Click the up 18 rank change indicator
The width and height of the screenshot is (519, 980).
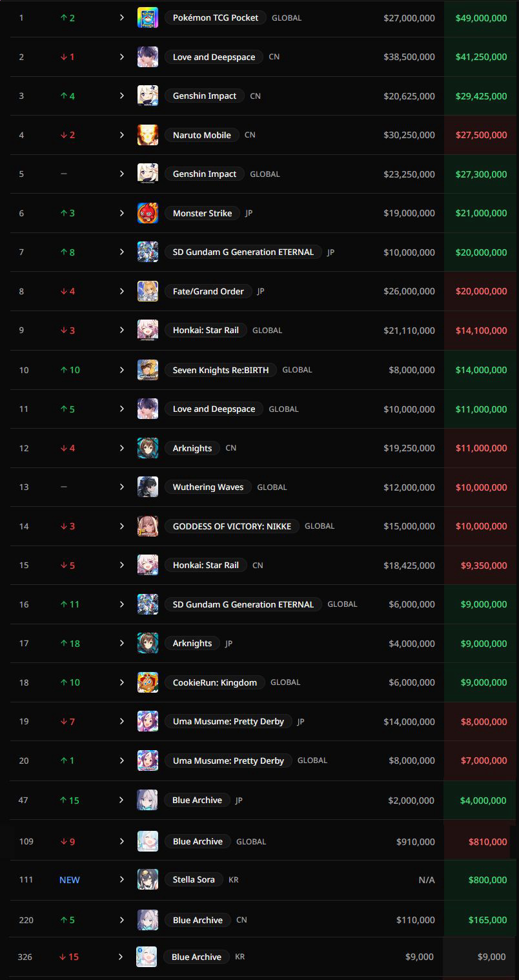click(x=70, y=643)
